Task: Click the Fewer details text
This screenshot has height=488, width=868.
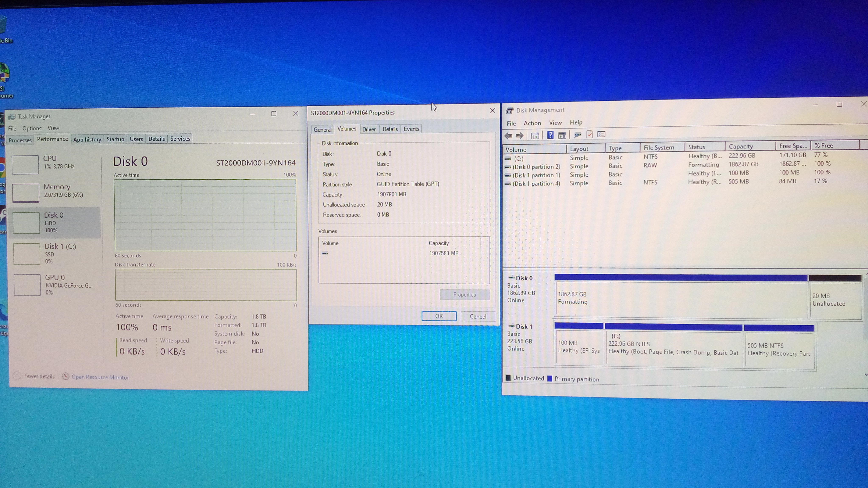Action: (39, 376)
